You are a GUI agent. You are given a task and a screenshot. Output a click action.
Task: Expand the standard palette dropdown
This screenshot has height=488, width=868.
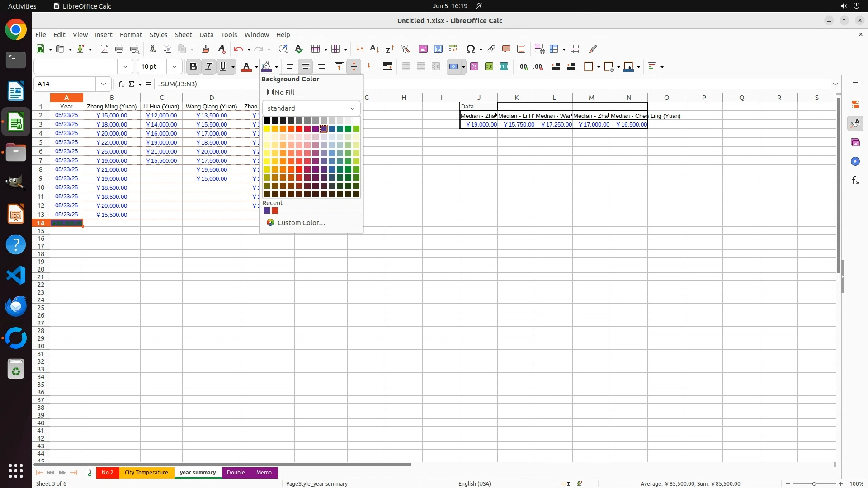click(x=352, y=108)
